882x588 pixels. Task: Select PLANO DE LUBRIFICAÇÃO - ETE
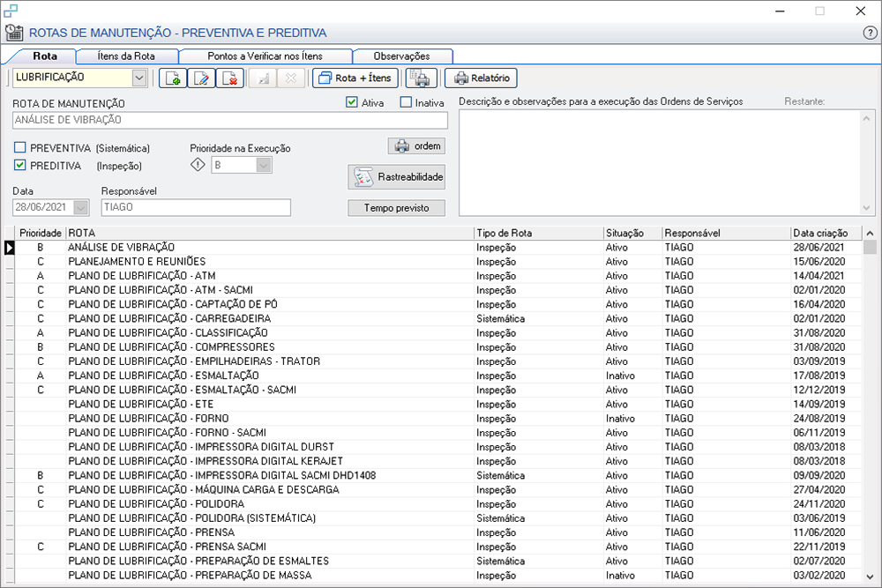pyautogui.click(x=438, y=404)
